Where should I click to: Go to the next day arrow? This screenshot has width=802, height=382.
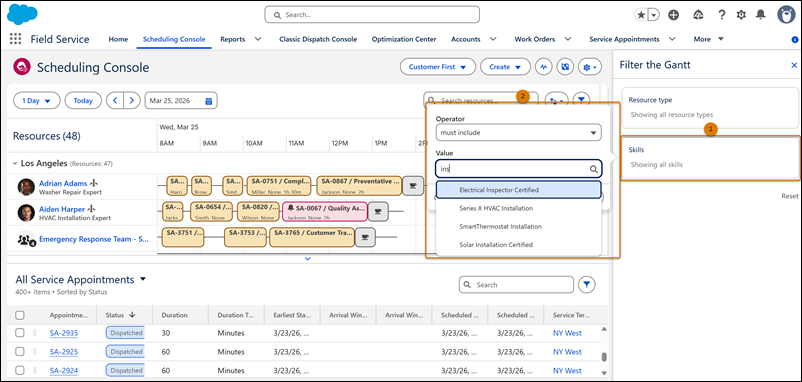131,101
